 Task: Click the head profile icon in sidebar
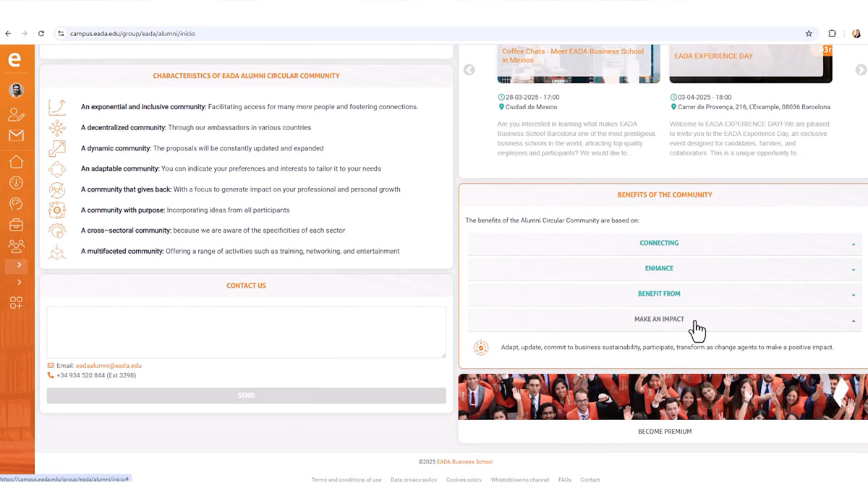[16, 204]
